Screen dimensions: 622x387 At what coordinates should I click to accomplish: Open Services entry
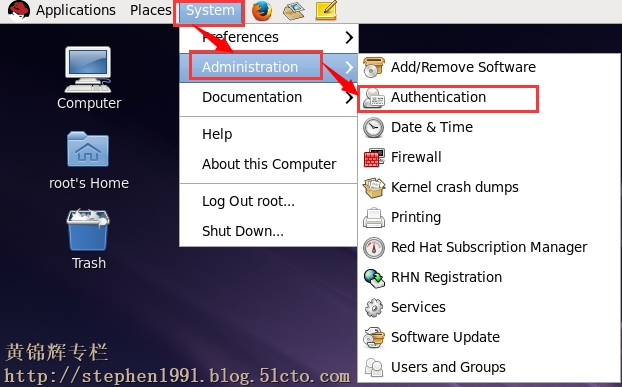pos(490,308)
